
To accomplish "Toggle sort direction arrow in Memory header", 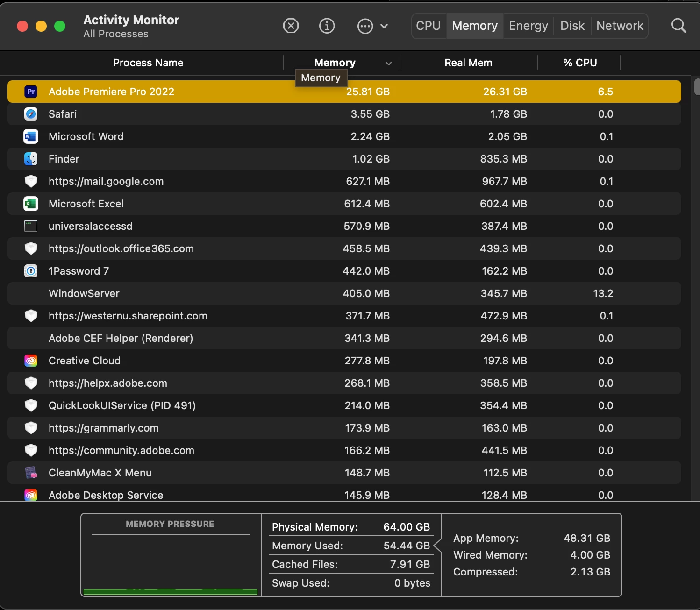I will click(388, 63).
